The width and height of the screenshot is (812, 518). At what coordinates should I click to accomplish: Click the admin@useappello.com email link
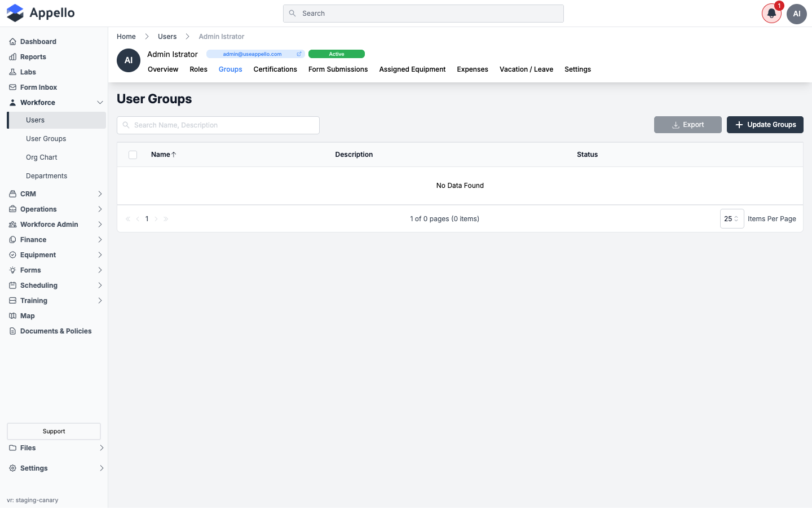pos(252,54)
